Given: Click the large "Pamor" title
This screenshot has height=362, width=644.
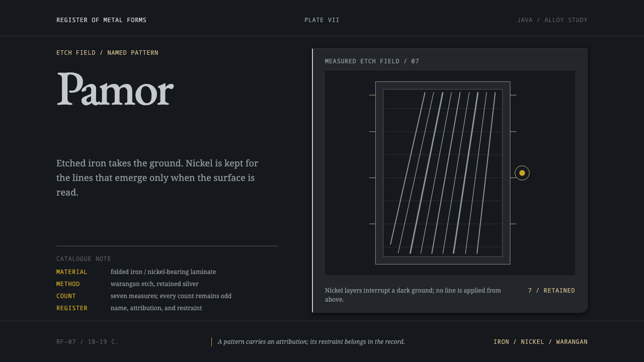Looking at the screenshot, I should click(115, 89).
